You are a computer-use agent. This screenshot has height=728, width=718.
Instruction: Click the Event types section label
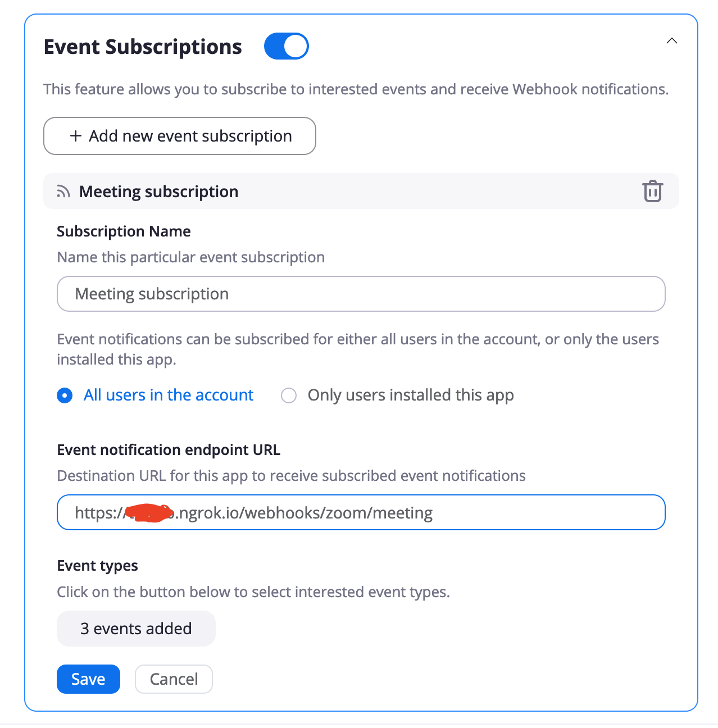98,565
